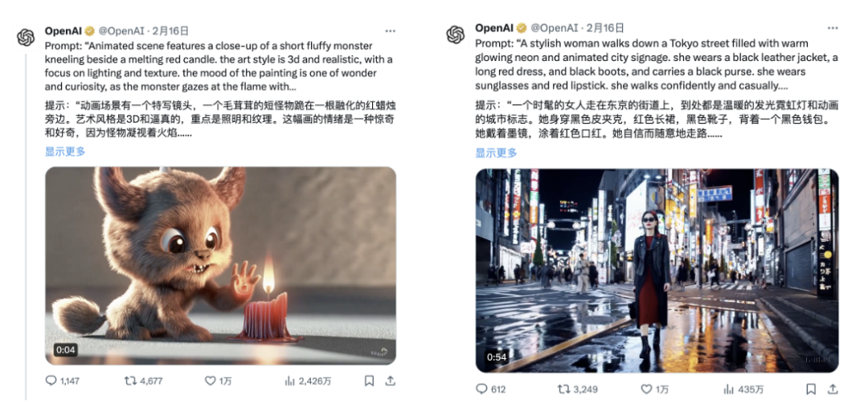Expand 显示更多 under monster tweet text

[65, 151]
